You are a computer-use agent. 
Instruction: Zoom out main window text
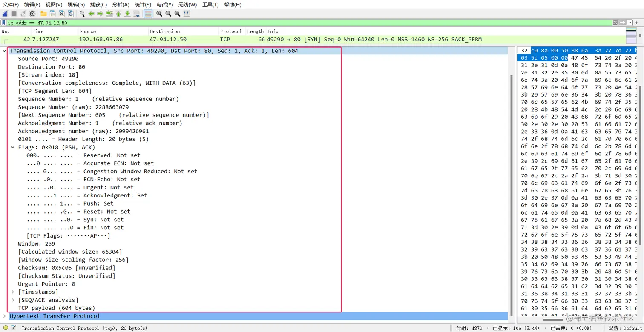click(168, 14)
